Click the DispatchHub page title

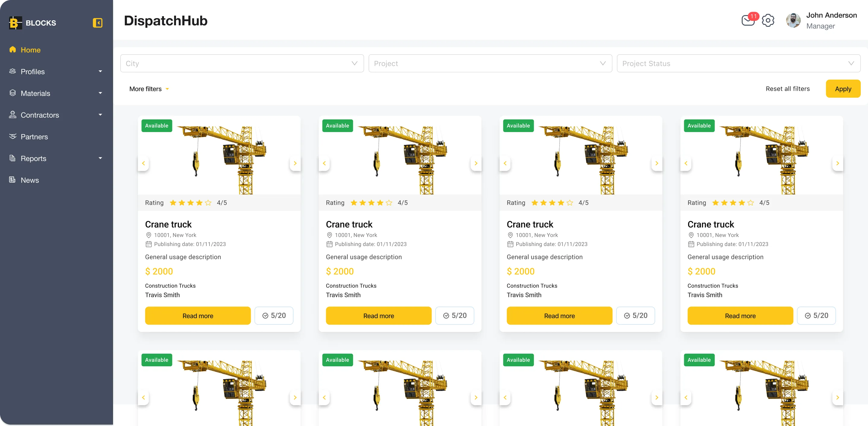click(165, 21)
